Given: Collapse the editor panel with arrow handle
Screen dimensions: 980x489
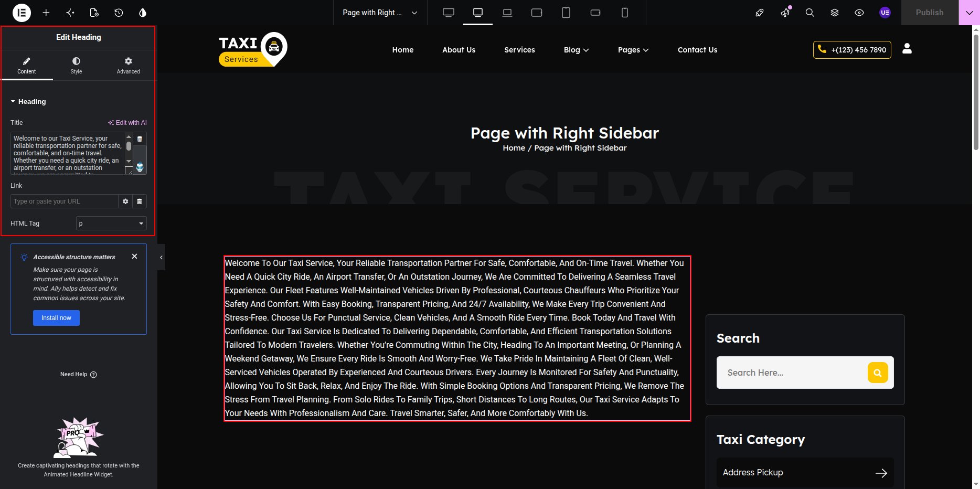Looking at the screenshot, I should pos(161,257).
